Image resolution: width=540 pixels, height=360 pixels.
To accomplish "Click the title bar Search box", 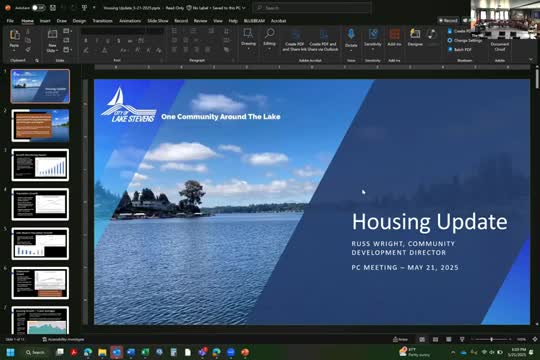I will [312, 8].
